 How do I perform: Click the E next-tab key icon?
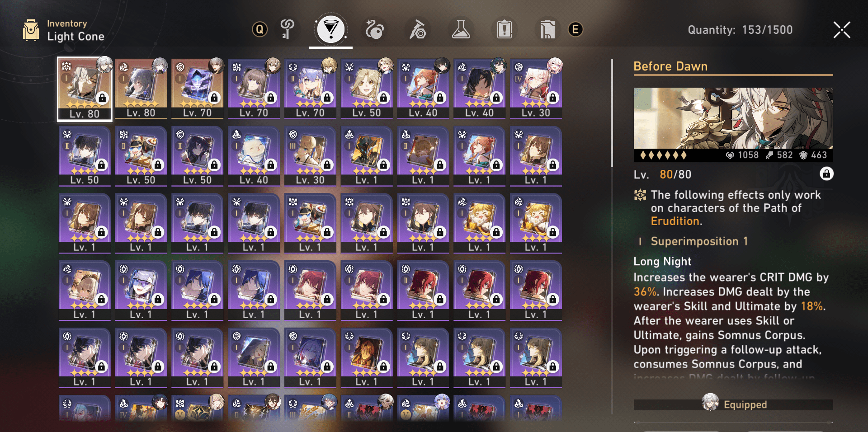(575, 30)
